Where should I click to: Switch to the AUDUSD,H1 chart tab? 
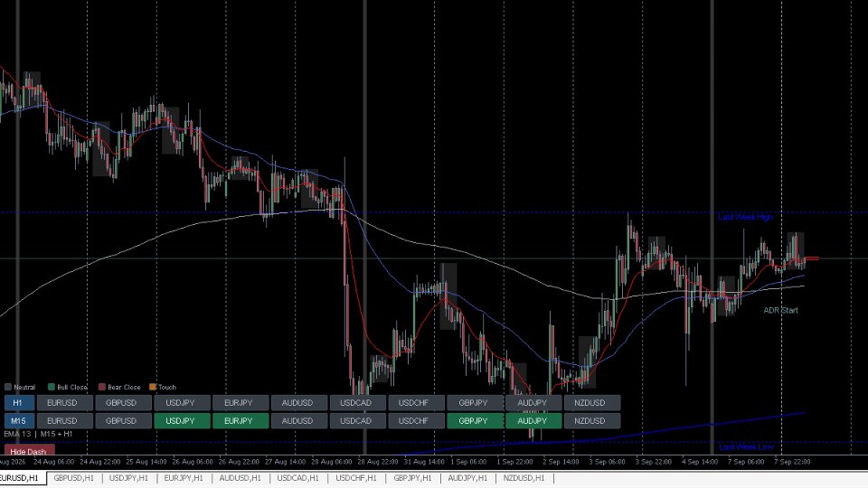click(240, 478)
